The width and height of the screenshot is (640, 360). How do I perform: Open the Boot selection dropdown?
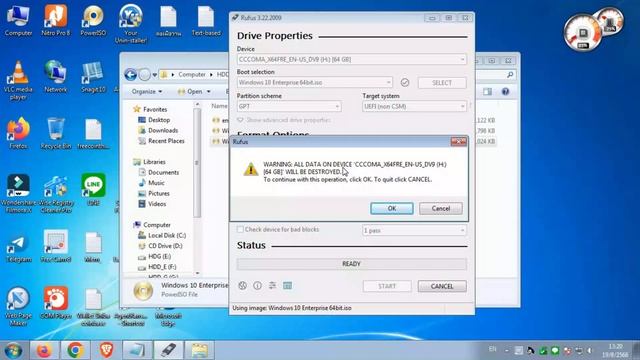(314, 82)
